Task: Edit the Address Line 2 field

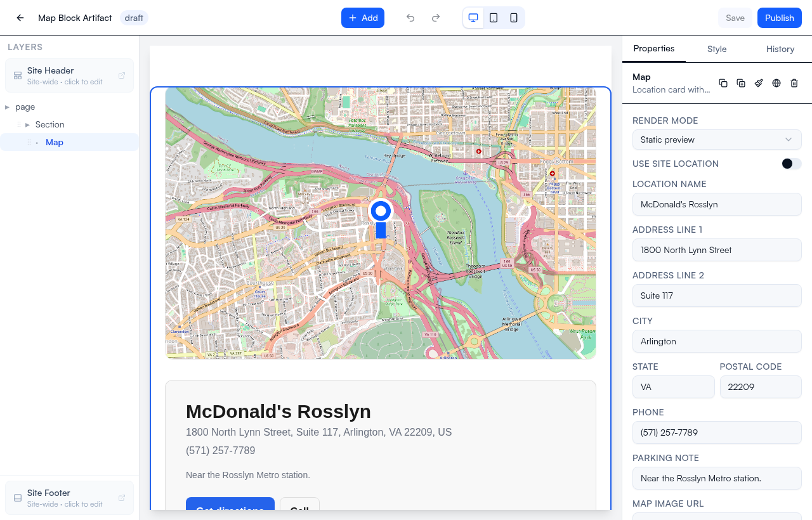Action: (717, 296)
